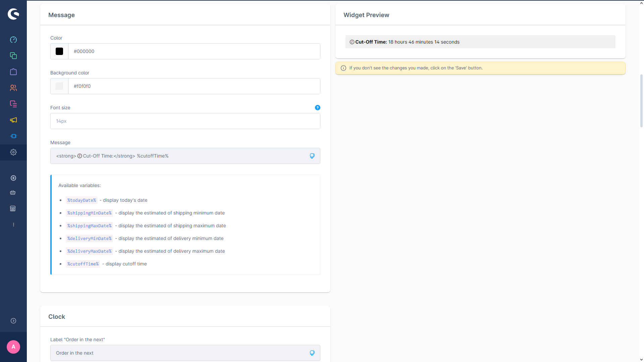Click the %deliveryMinDate% variable
644x362 pixels.
coord(89,238)
